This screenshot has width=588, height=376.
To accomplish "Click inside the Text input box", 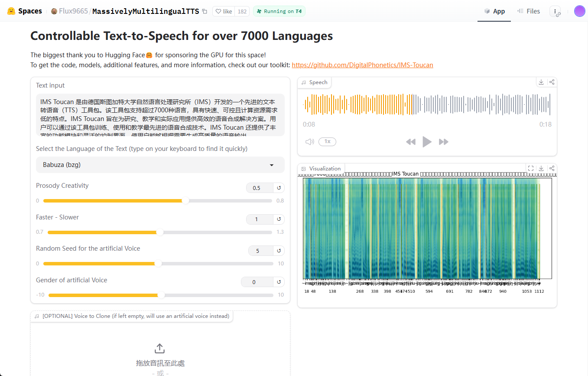I will (x=160, y=114).
